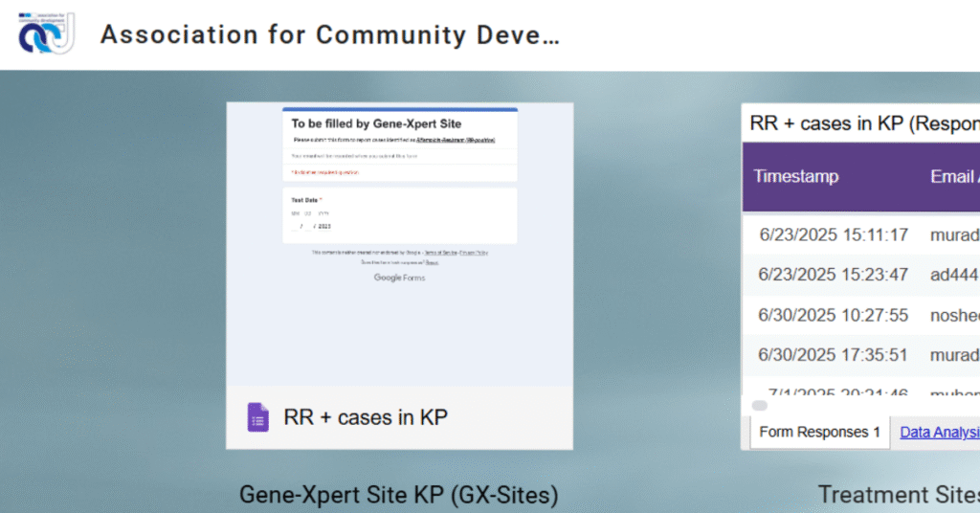Click the Email column header
Screen dimensions: 980x513
coord(953,176)
